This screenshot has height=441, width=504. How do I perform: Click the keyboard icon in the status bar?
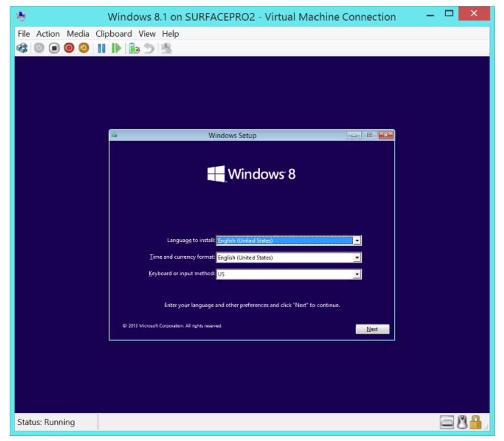click(447, 422)
